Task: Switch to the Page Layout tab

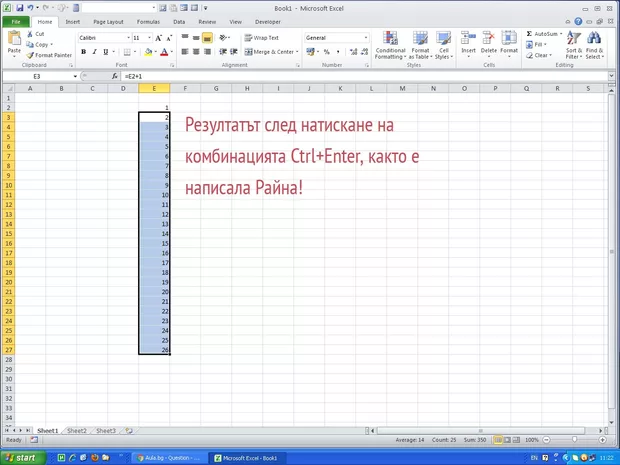Action: pyautogui.click(x=108, y=22)
